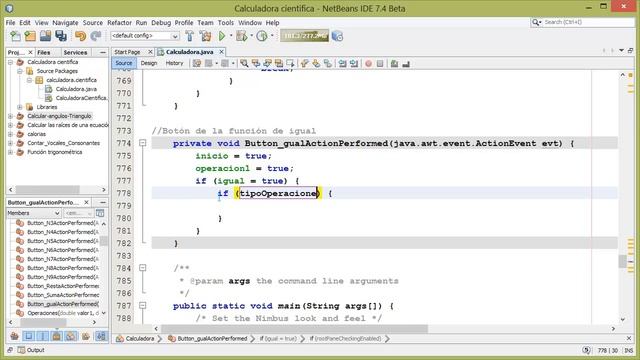This screenshot has width=640, height=360.
Task: Click the Uncomment icon in editor toolbar
Action: [406, 63]
